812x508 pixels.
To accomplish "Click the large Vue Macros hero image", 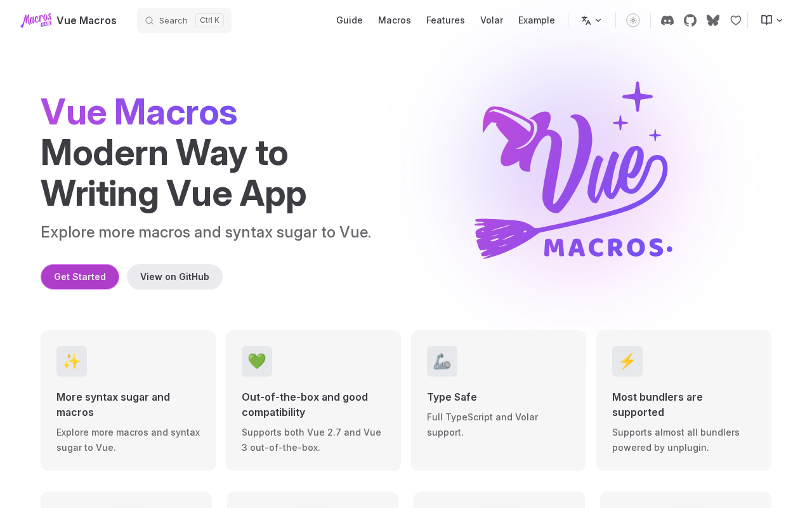I will coord(573,170).
